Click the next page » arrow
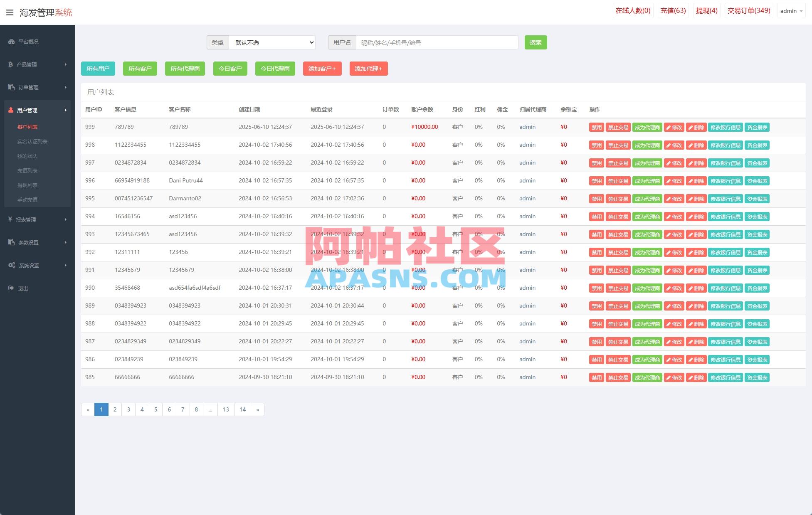 258,409
